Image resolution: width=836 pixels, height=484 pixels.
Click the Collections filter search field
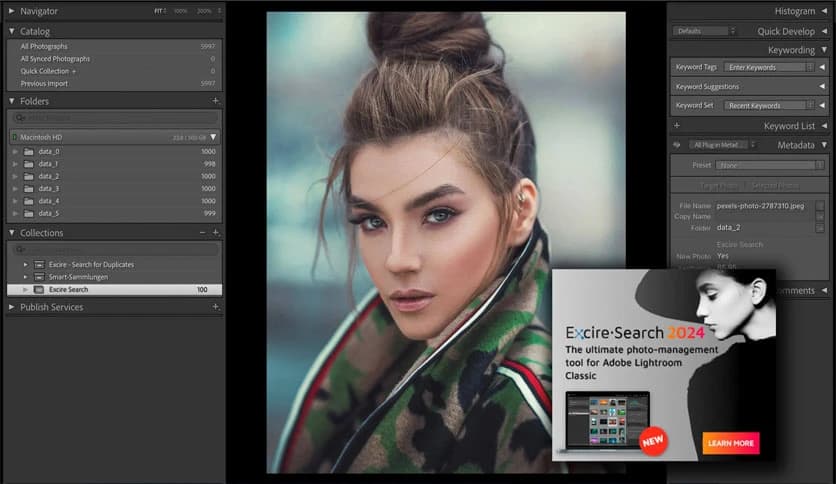114,249
